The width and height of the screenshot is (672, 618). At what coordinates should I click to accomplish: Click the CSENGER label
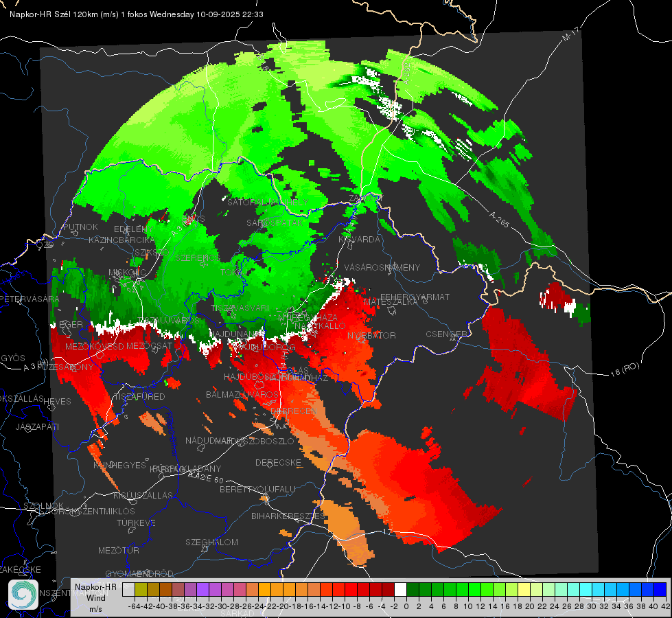[446, 334]
